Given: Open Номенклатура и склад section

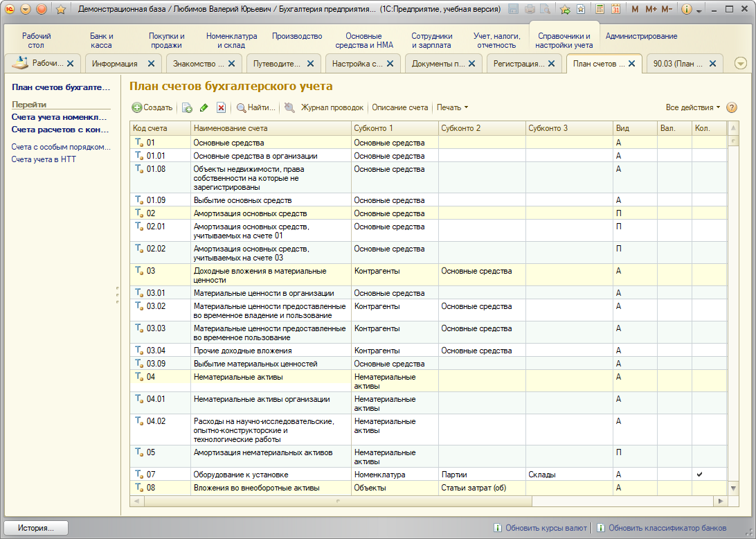Looking at the screenshot, I should (x=231, y=41).
